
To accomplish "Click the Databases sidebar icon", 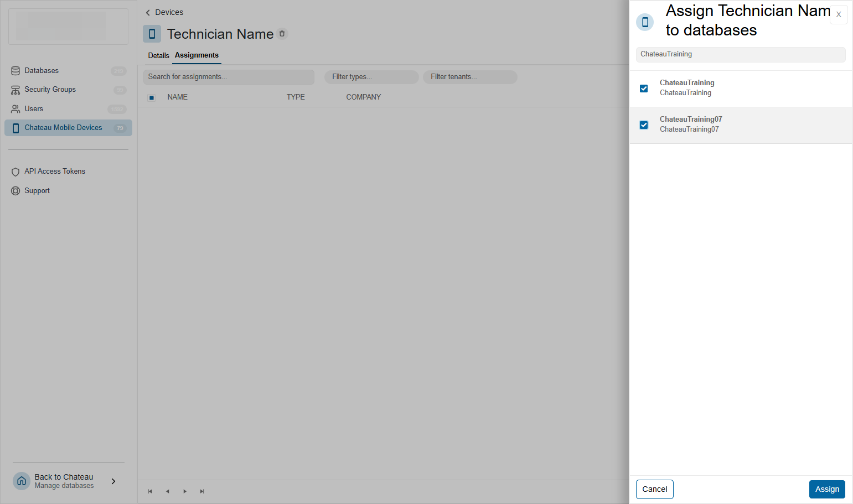I will tap(15, 71).
